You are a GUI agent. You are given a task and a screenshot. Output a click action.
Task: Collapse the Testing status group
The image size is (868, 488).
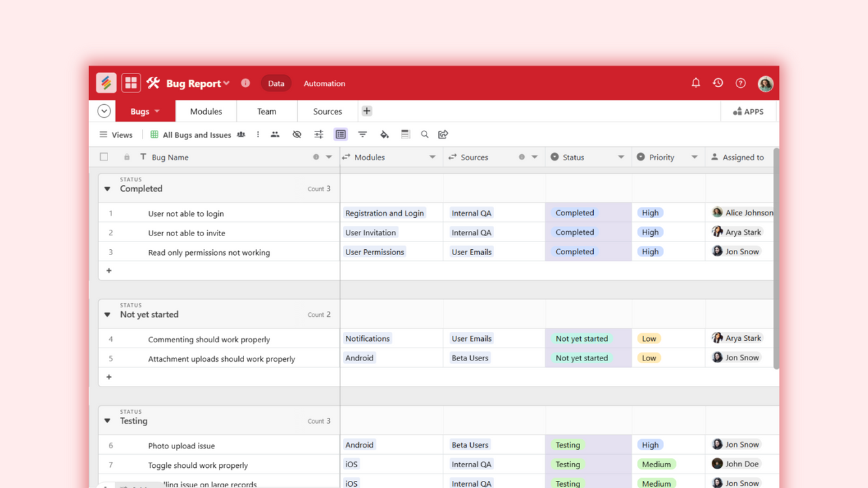pos(107,422)
